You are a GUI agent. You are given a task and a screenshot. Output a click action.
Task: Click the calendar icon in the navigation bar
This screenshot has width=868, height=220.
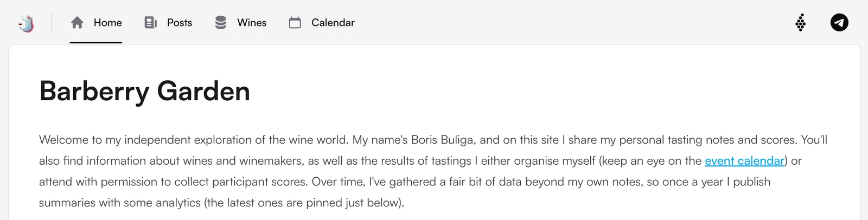point(295,23)
